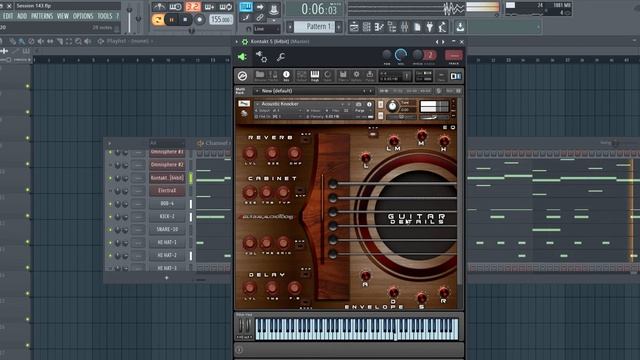This screenshot has height=360, width=640.
Task: Click the view mixer icon
Action: coord(404,27)
